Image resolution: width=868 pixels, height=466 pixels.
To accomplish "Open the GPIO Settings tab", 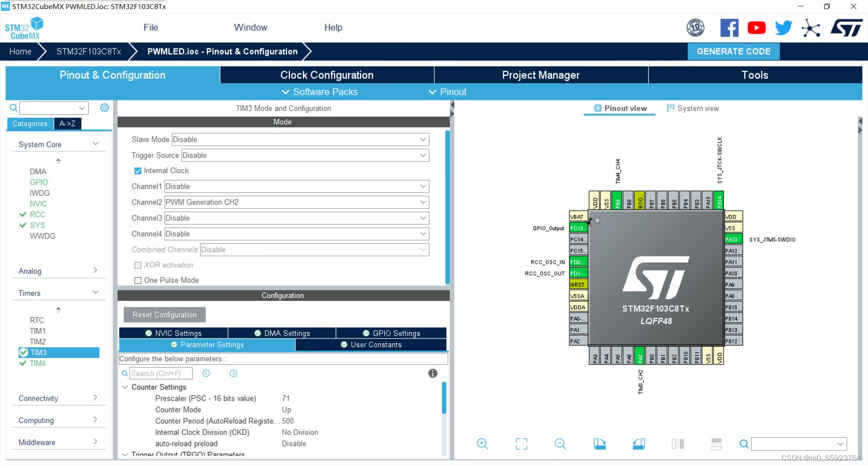I will (x=392, y=333).
